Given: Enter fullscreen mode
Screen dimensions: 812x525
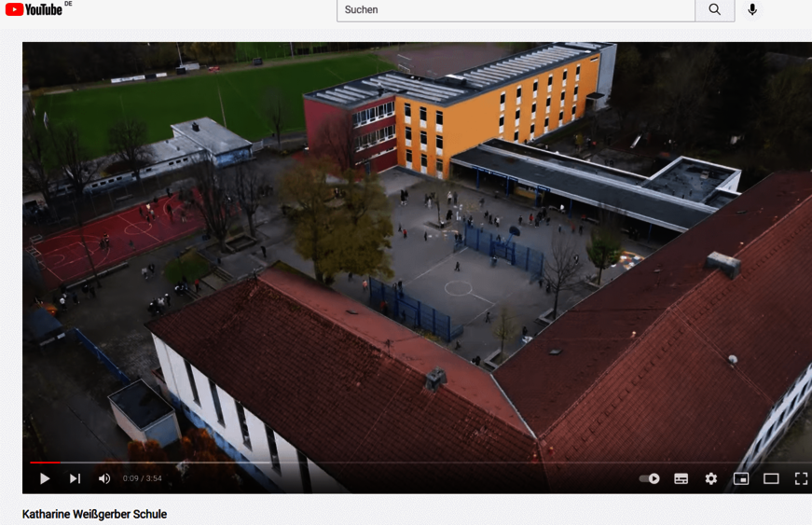Looking at the screenshot, I should pos(801,478).
